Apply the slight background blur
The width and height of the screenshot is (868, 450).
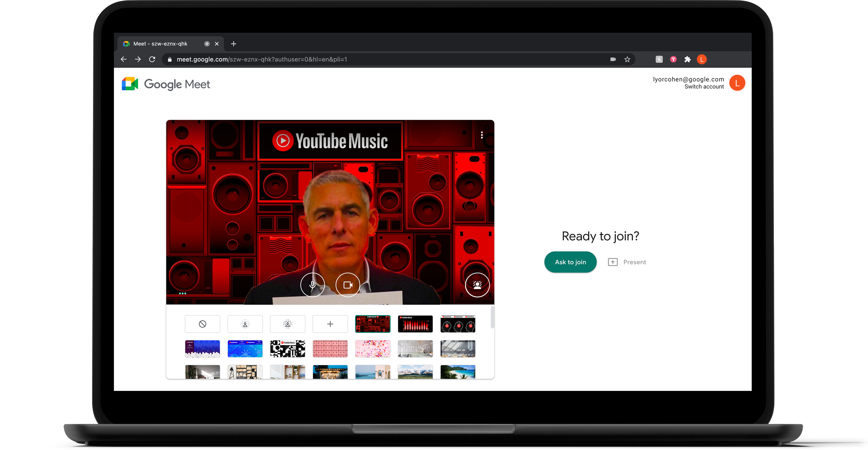(245, 324)
